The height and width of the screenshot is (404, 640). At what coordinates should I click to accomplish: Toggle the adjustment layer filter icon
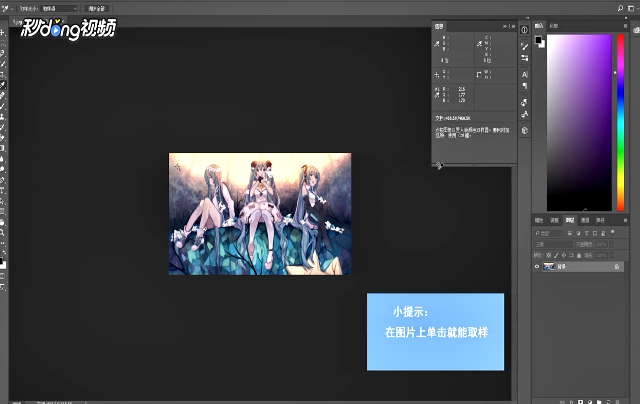578,233
